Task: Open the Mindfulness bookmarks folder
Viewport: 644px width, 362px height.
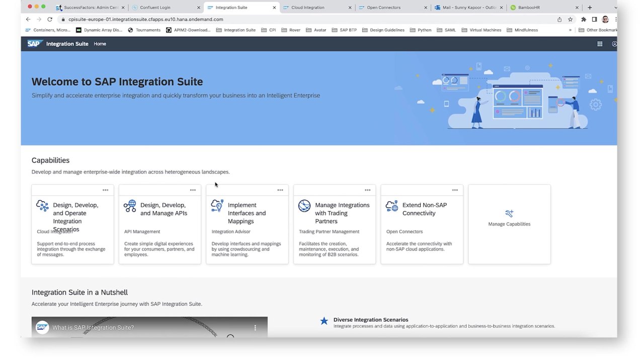Action: [x=522, y=30]
